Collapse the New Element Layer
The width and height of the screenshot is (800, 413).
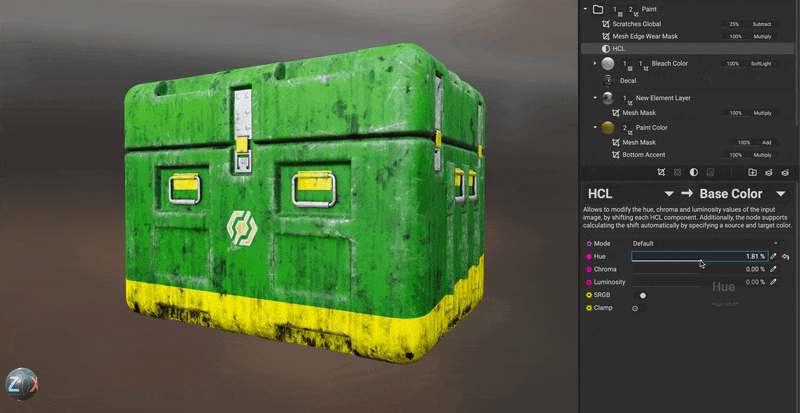click(x=595, y=97)
